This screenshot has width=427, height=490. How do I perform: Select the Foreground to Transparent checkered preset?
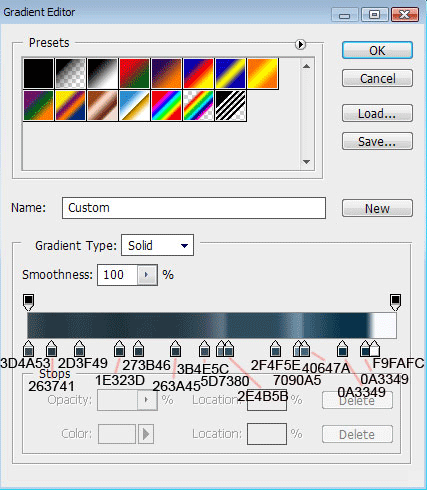point(70,73)
